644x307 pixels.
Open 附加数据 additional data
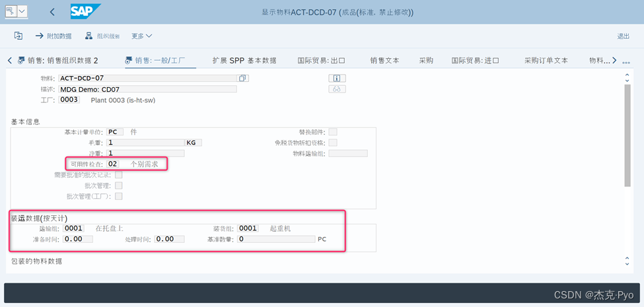(54, 36)
